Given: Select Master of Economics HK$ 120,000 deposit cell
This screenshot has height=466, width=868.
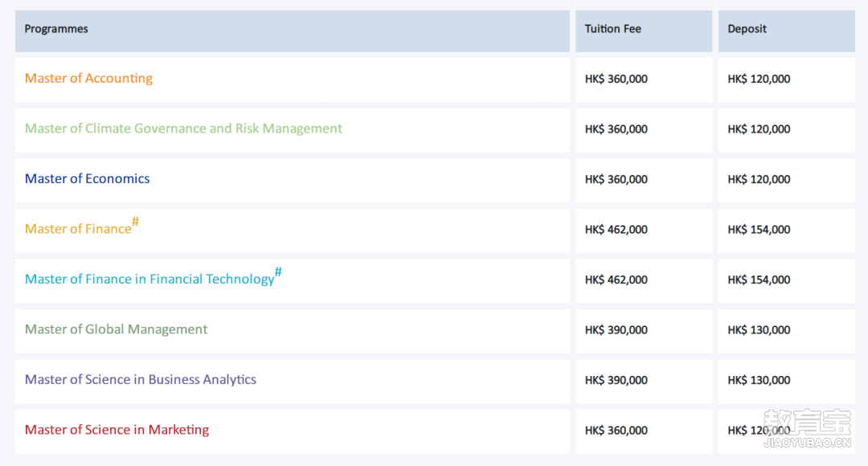Looking at the screenshot, I should (x=787, y=181).
